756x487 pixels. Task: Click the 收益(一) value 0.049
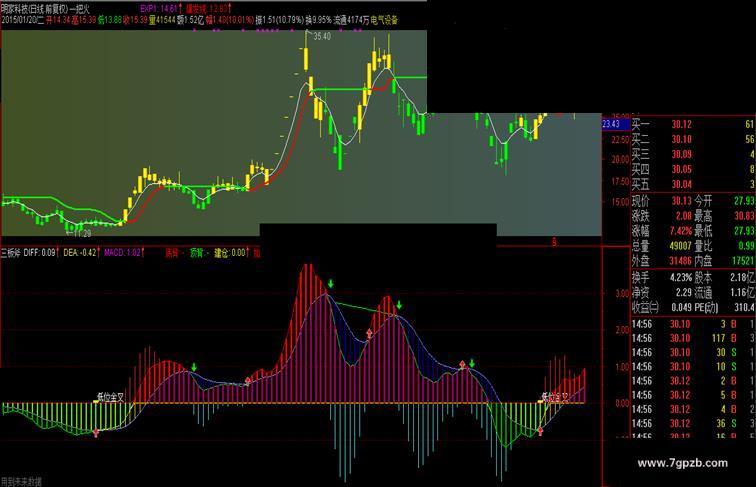(682, 307)
